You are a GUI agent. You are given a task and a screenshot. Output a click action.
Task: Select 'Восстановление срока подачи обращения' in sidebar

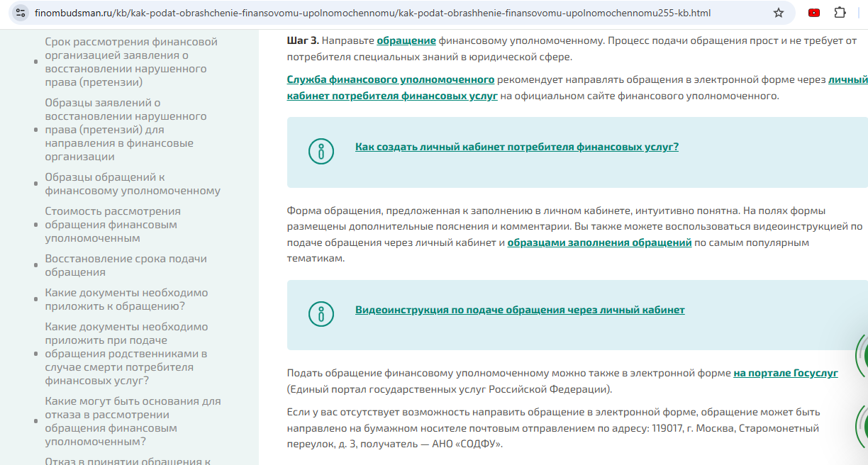(126, 265)
